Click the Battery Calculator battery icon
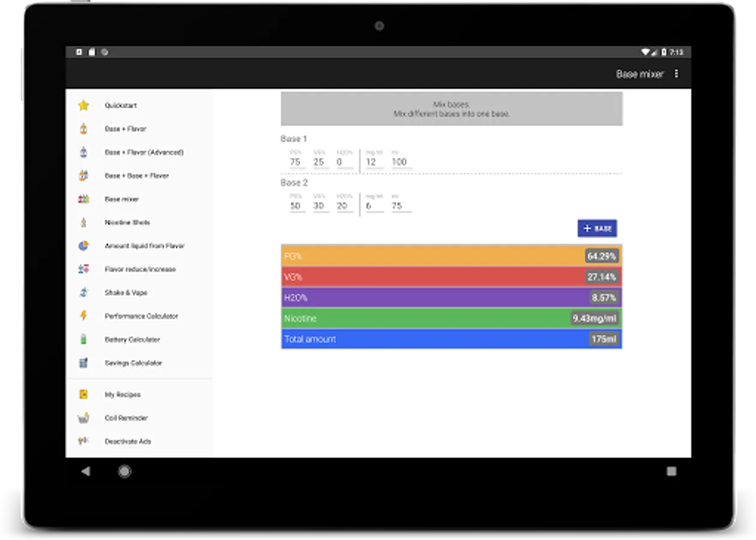The width and height of the screenshot is (756, 540). coord(83,340)
